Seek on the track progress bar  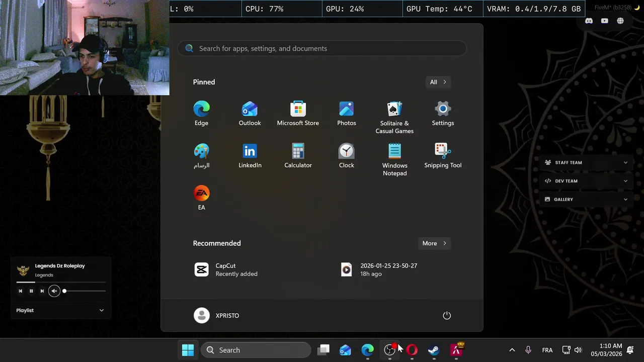(61, 282)
